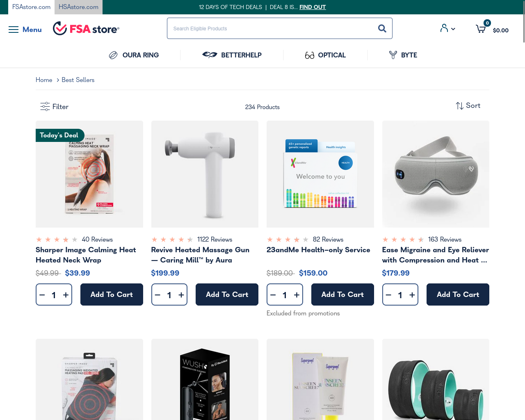Image resolution: width=525 pixels, height=420 pixels.
Task: Open the Byte navigation item
Action: (403, 55)
